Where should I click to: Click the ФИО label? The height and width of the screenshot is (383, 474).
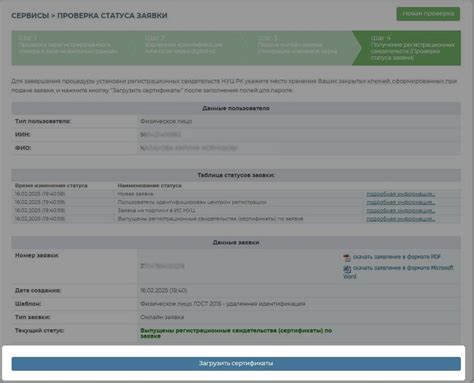point(23,148)
